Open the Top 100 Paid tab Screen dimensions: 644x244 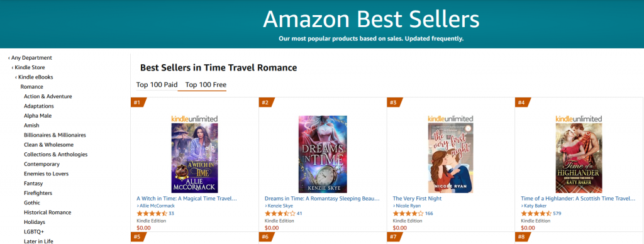[x=157, y=85]
